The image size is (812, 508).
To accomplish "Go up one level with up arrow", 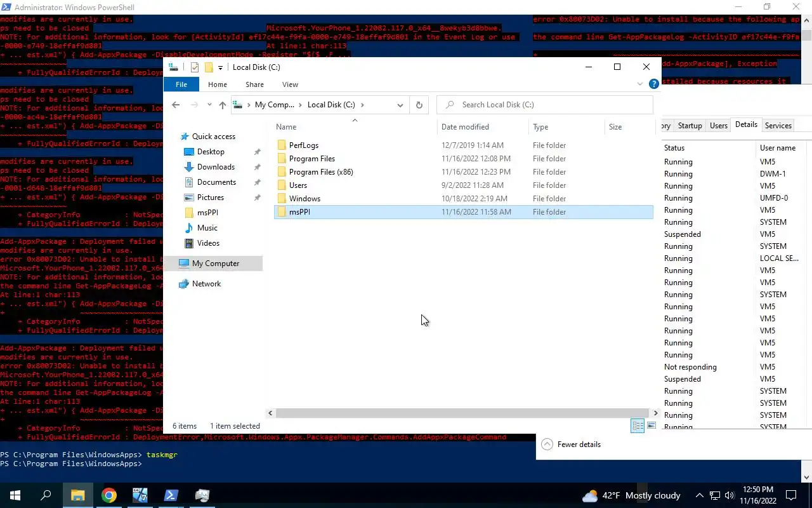I will tap(222, 105).
